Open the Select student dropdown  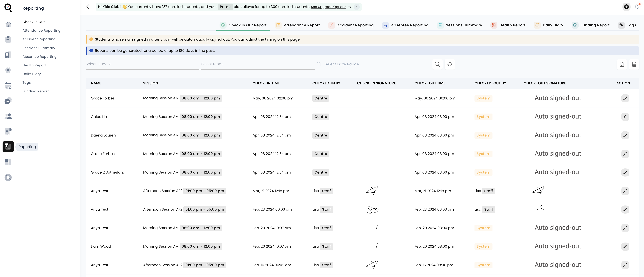tap(142, 64)
